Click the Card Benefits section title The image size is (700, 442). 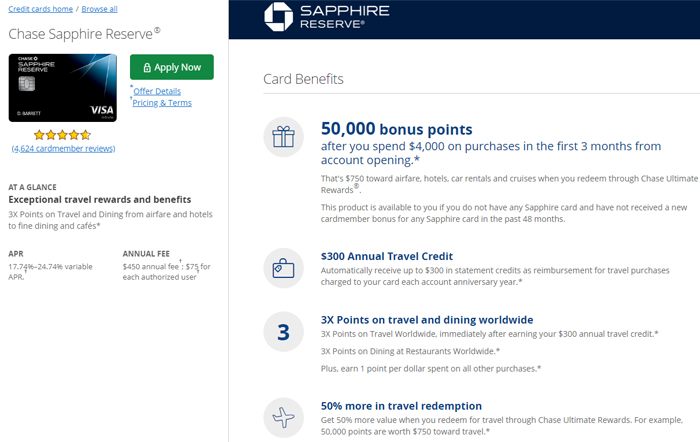tap(303, 79)
